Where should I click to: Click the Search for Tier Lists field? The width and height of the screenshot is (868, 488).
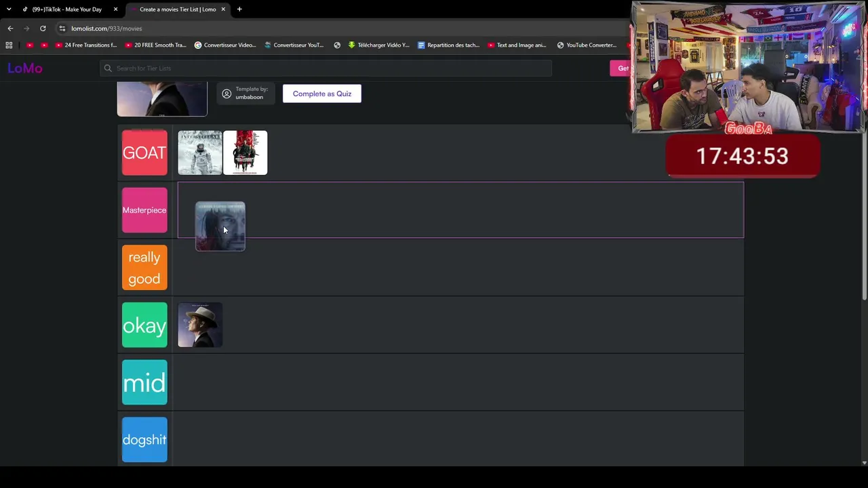(x=326, y=68)
